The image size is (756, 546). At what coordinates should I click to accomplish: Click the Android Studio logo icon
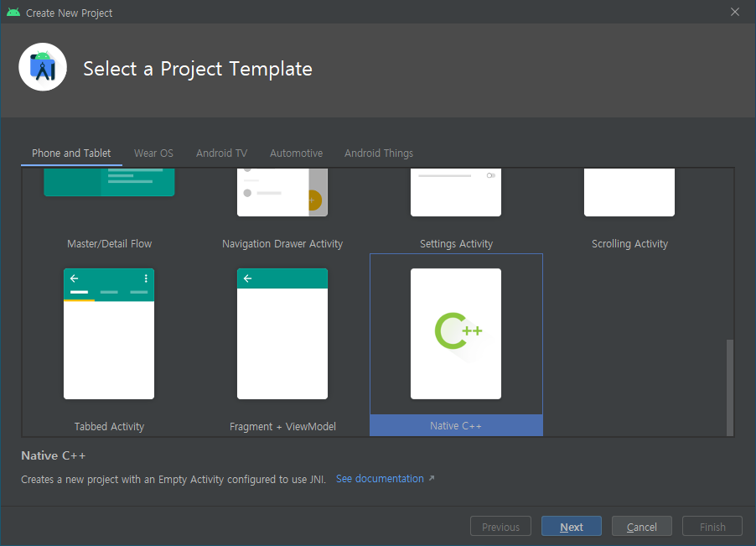tap(43, 67)
